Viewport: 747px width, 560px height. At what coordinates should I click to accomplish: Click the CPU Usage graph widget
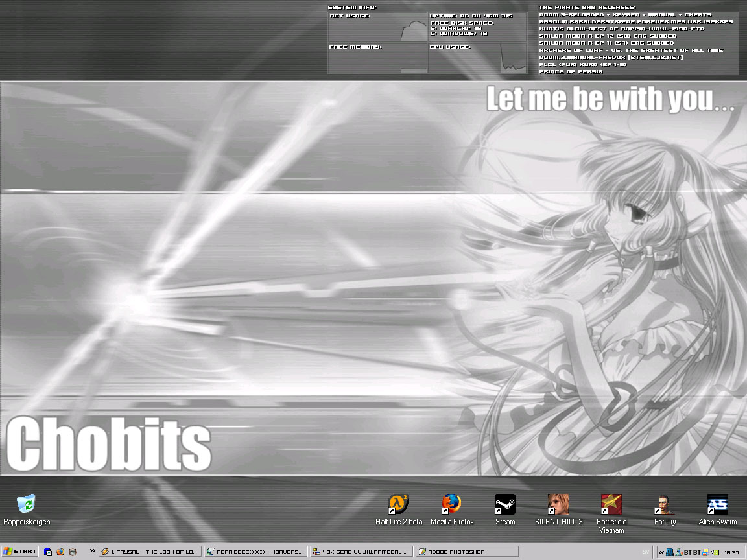(x=478, y=58)
